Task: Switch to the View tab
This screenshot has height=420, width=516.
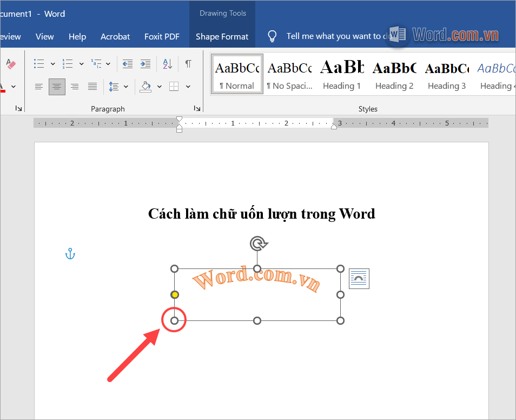Action: [44, 36]
